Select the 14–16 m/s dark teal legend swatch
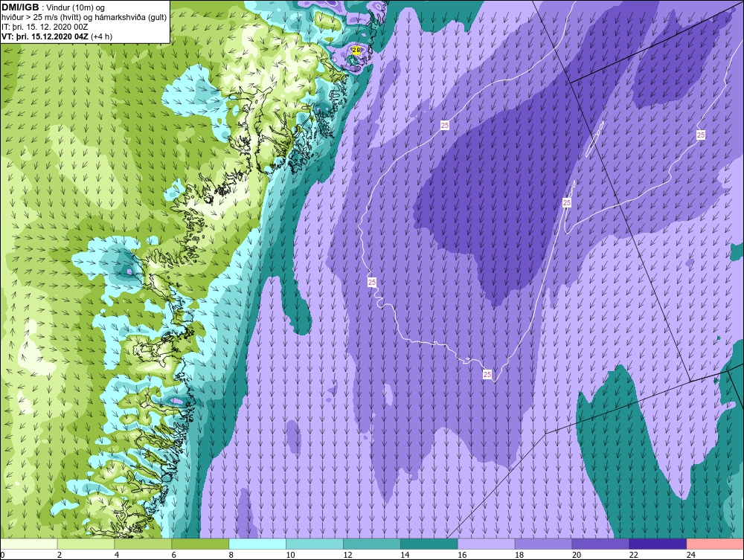Image resolution: width=744 pixels, height=560 pixels. point(429,544)
